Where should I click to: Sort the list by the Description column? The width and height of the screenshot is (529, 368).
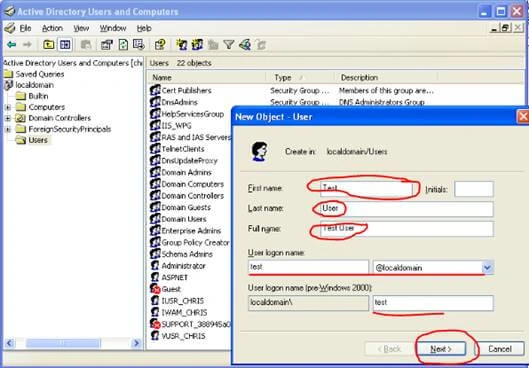tap(387, 78)
